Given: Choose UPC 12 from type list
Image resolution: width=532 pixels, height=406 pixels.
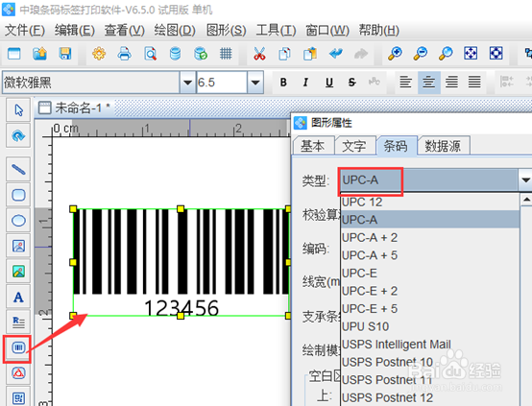Looking at the screenshot, I should [x=430, y=203].
